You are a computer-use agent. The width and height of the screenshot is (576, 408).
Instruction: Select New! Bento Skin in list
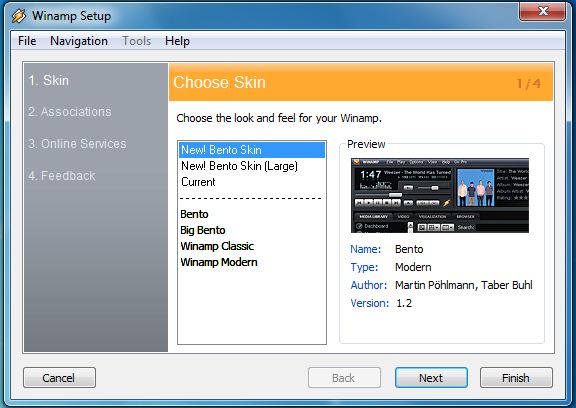click(x=252, y=150)
